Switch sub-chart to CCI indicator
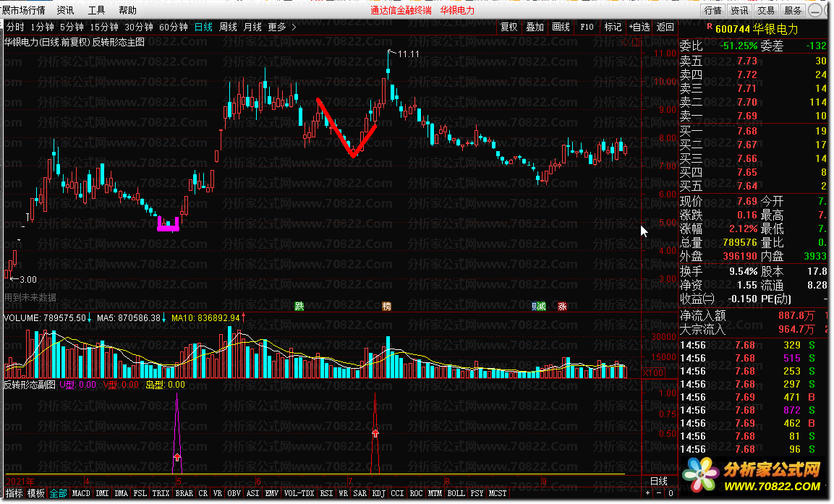Viewport: 834px width, 504px height. click(397, 493)
